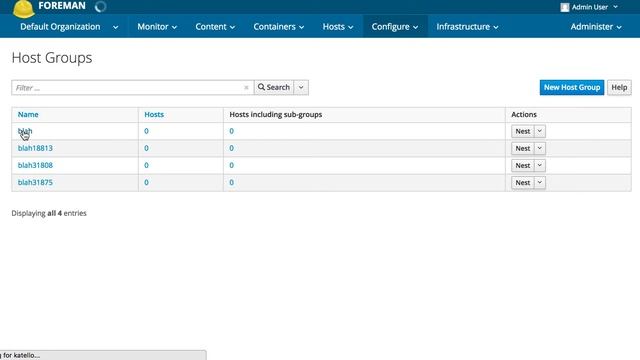This screenshot has height=360, width=640.
Task: Open the Administer menu
Action: pos(596,27)
